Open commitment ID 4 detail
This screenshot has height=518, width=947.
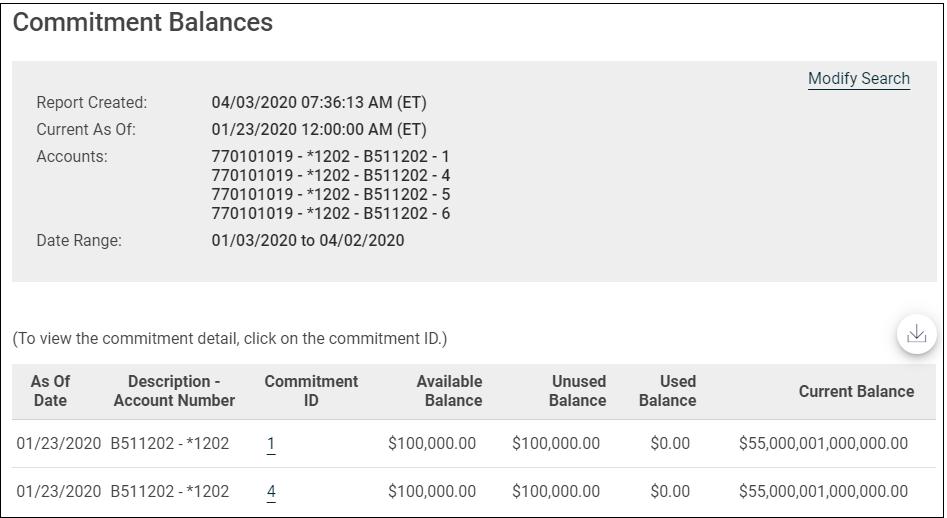[271, 492]
